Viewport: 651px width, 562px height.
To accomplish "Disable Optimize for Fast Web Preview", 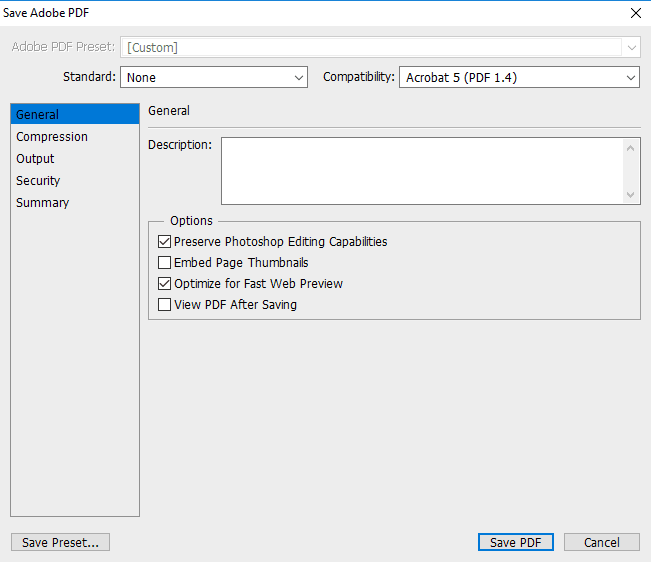I will (164, 283).
